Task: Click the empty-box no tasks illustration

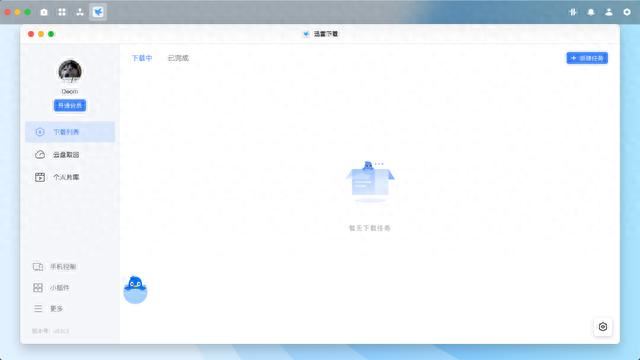Action: click(x=370, y=182)
